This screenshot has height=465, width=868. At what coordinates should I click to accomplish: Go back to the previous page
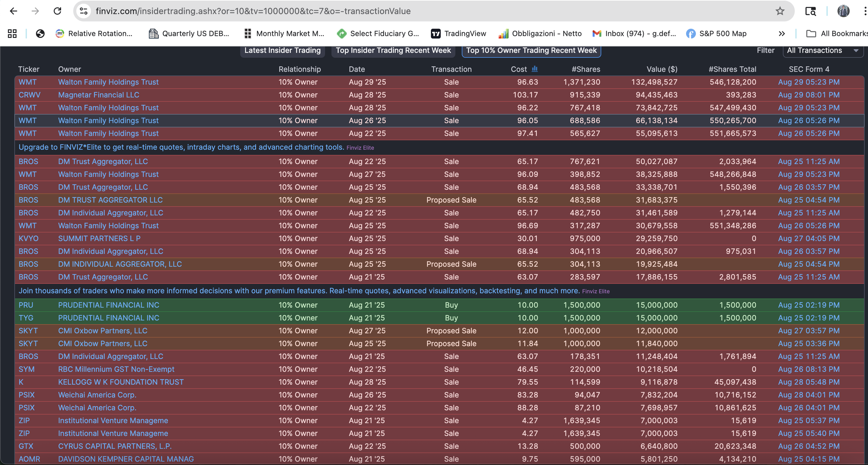(x=14, y=11)
